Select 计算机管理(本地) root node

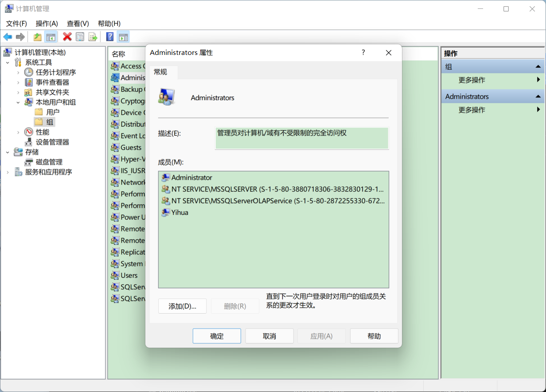coord(40,52)
